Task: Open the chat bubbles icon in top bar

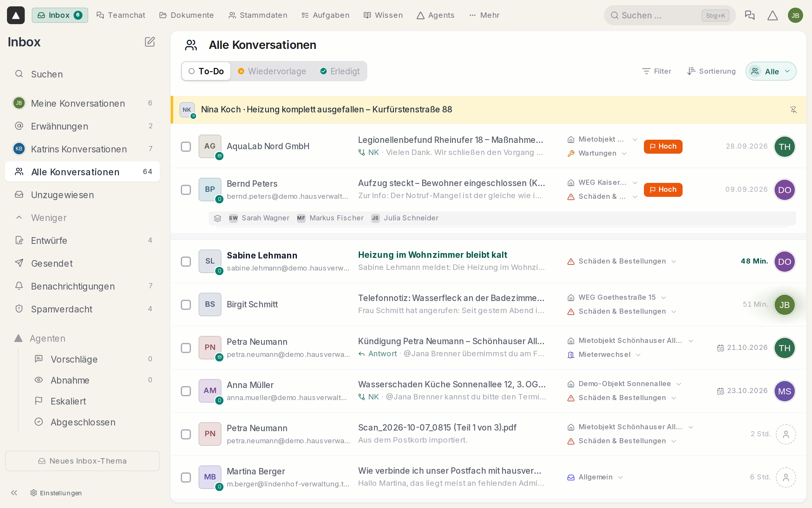Action: pyautogui.click(x=750, y=15)
